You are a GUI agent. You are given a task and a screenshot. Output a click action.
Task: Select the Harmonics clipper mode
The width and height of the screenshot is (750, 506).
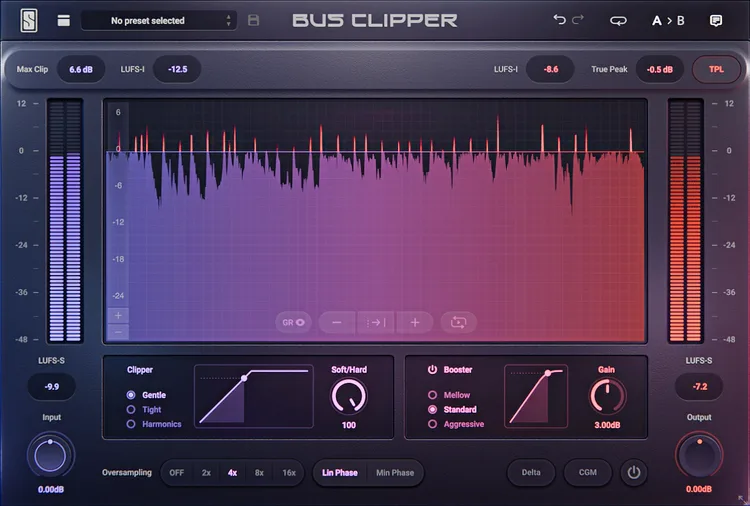tap(154, 424)
